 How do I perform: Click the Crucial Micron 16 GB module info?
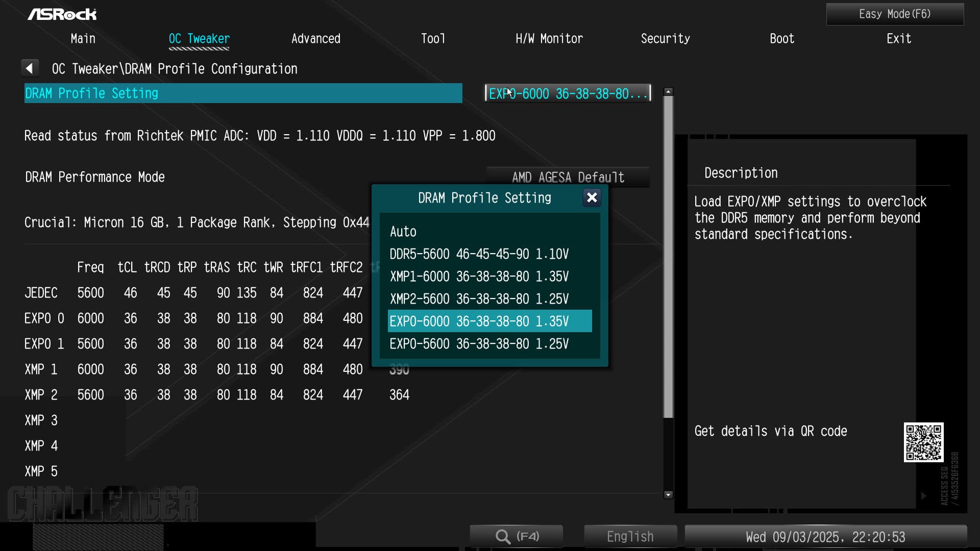tap(197, 222)
